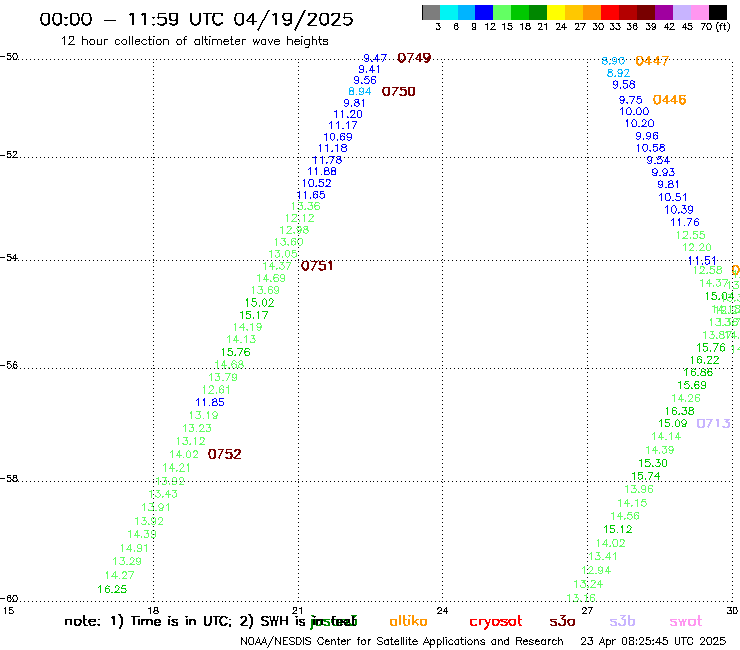Click the dark green value 15.12
This screenshot has height=650, width=740.
[x=618, y=529]
